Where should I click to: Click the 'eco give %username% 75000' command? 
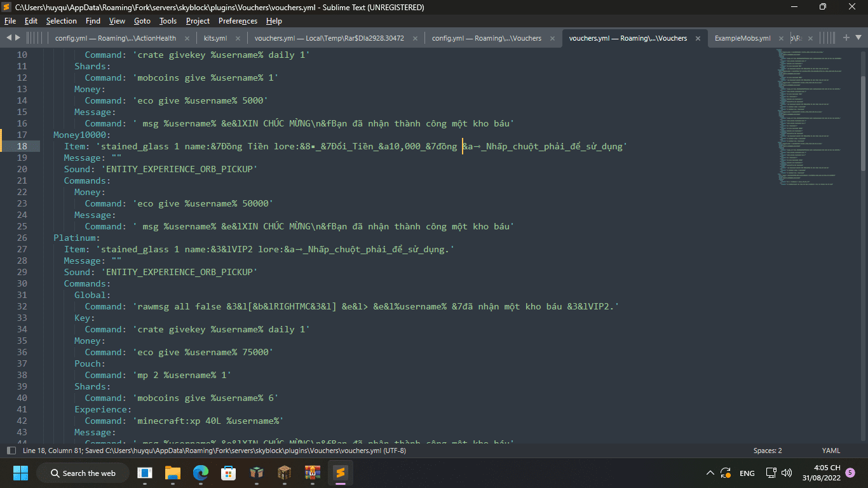[x=203, y=352]
